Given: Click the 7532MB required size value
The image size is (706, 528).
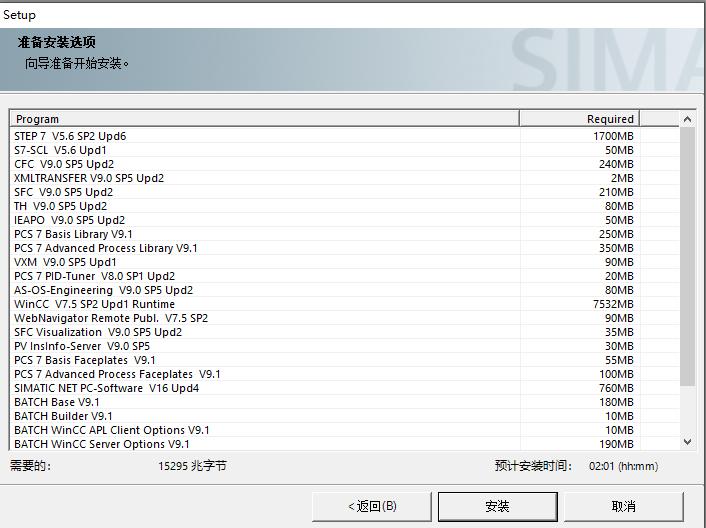Looking at the screenshot, I should tap(613, 304).
